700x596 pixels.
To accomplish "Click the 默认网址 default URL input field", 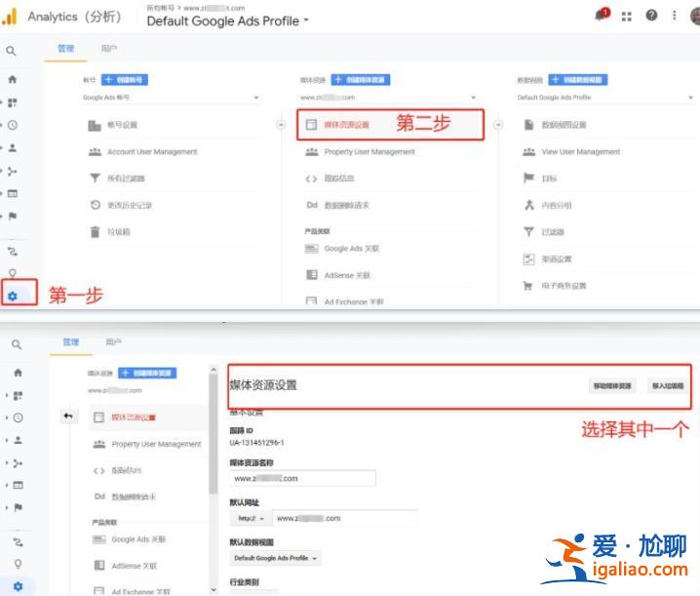I will pos(345,519).
